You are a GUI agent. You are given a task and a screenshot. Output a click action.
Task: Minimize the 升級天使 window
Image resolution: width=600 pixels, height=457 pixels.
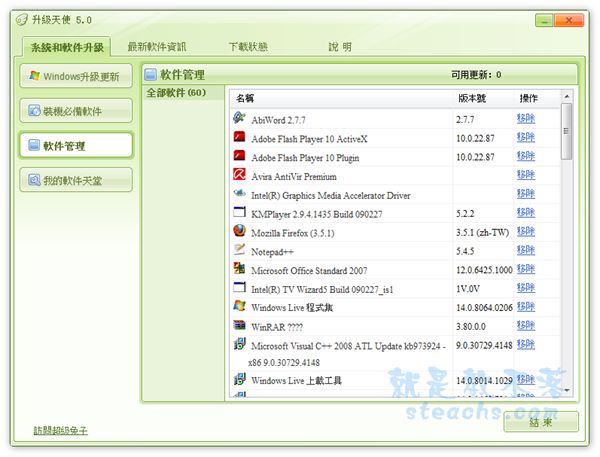pos(544,20)
